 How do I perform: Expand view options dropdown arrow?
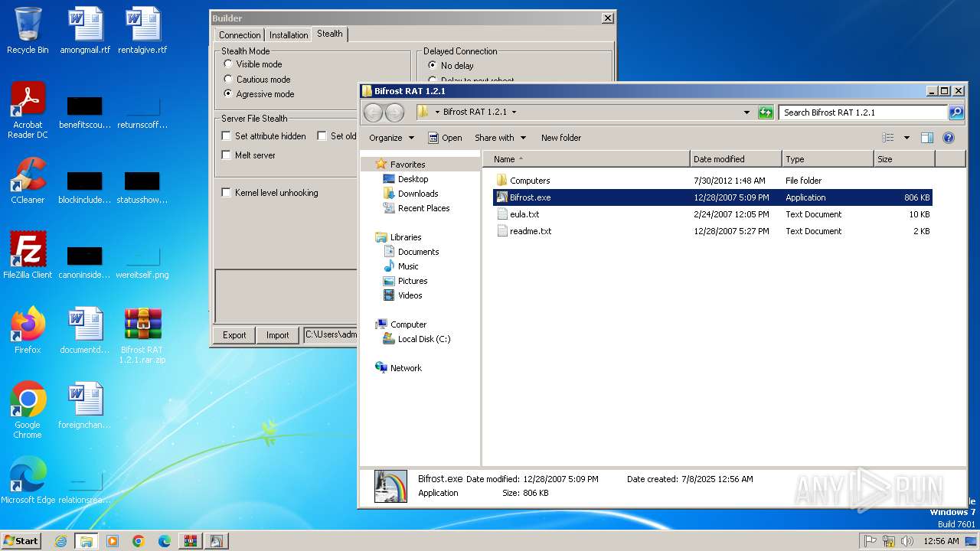(906, 138)
